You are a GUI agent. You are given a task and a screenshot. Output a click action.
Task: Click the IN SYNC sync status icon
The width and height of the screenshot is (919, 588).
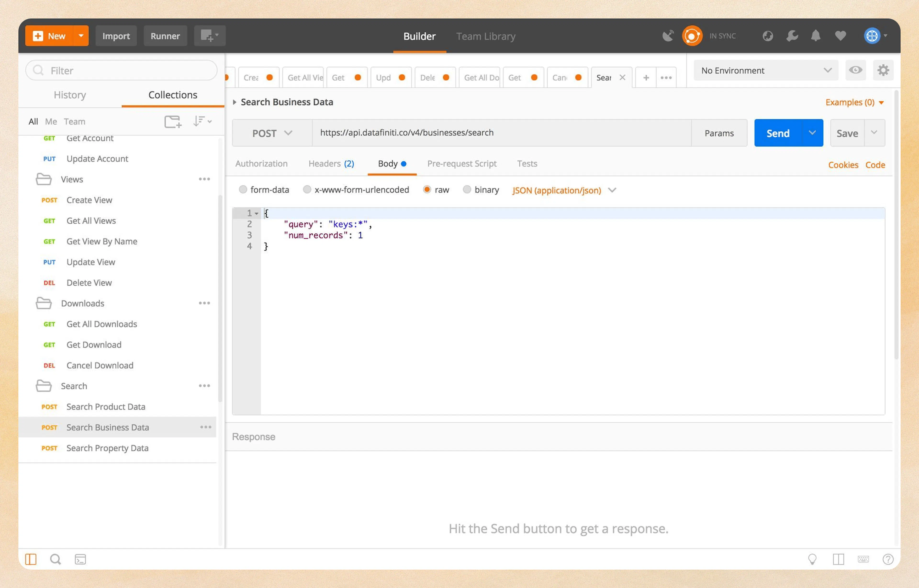pyautogui.click(x=692, y=35)
